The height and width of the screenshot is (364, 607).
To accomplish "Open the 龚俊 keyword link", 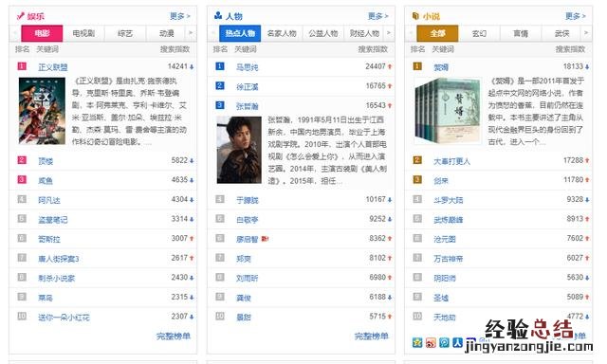I will (244, 298).
